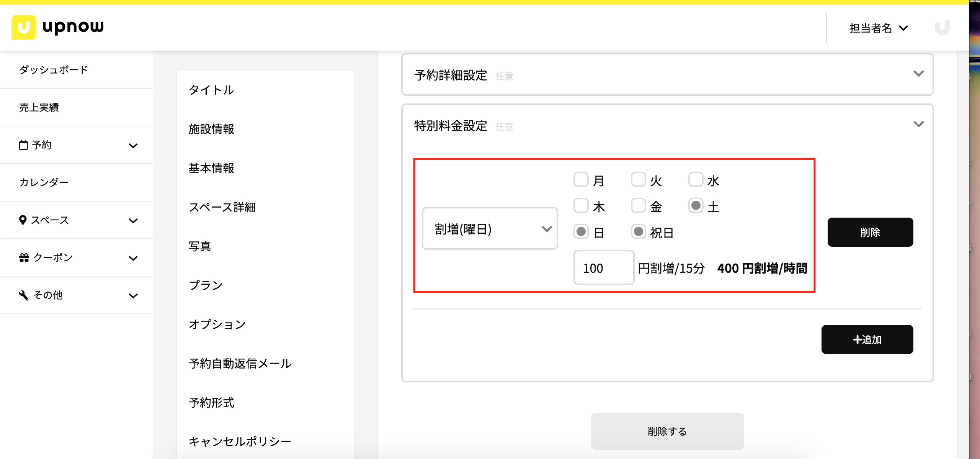The width and height of the screenshot is (980, 459).
Task: Click the grey user avatar icon
Action: point(942,28)
